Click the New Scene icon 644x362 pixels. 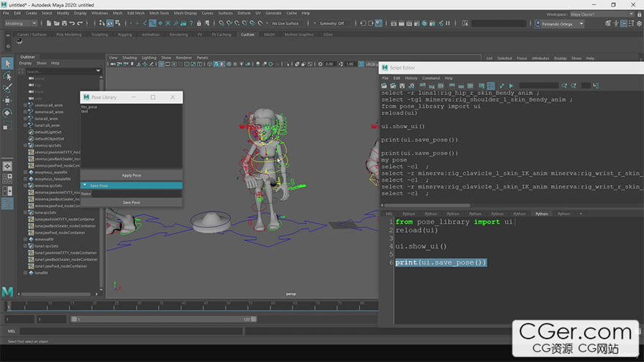pyautogui.click(x=49, y=23)
